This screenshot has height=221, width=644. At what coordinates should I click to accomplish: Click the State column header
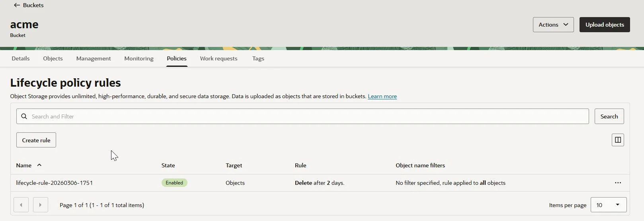pyautogui.click(x=168, y=165)
